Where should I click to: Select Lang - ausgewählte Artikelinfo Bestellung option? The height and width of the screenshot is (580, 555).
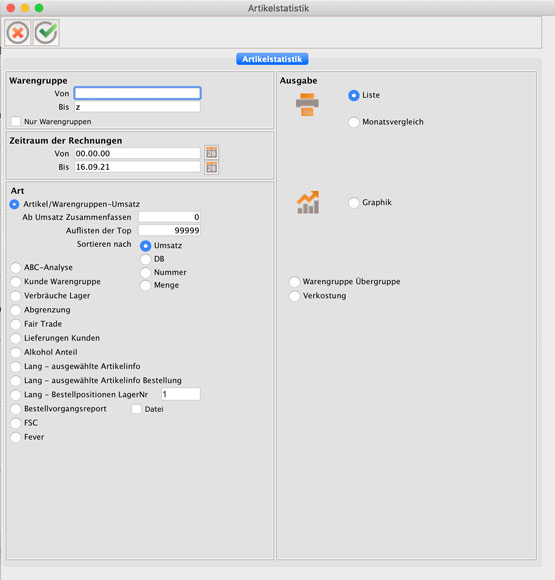[16, 380]
